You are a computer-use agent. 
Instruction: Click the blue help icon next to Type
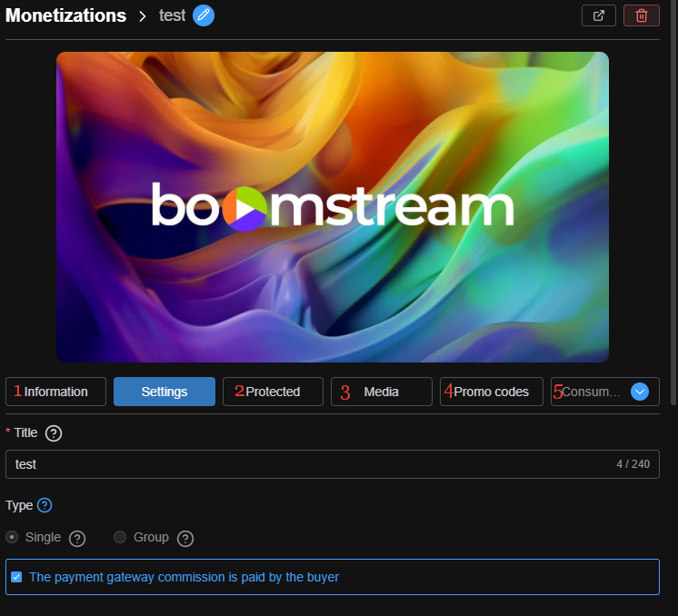[45, 505]
